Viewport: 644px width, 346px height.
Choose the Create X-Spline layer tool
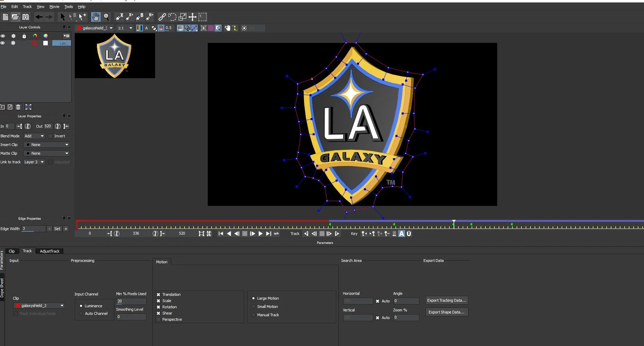tap(119, 17)
